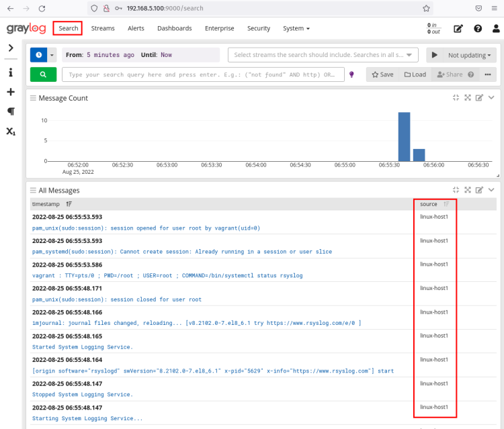The image size is (504, 429).
Task: Click the From 5 minutes ago time range summary
Action: tap(140, 55)
